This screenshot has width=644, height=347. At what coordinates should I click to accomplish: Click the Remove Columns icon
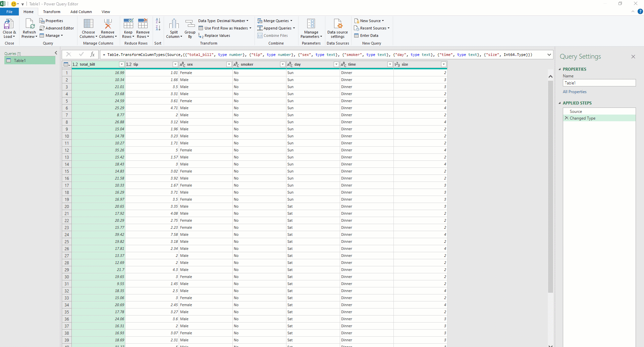[x=108, y=24]
